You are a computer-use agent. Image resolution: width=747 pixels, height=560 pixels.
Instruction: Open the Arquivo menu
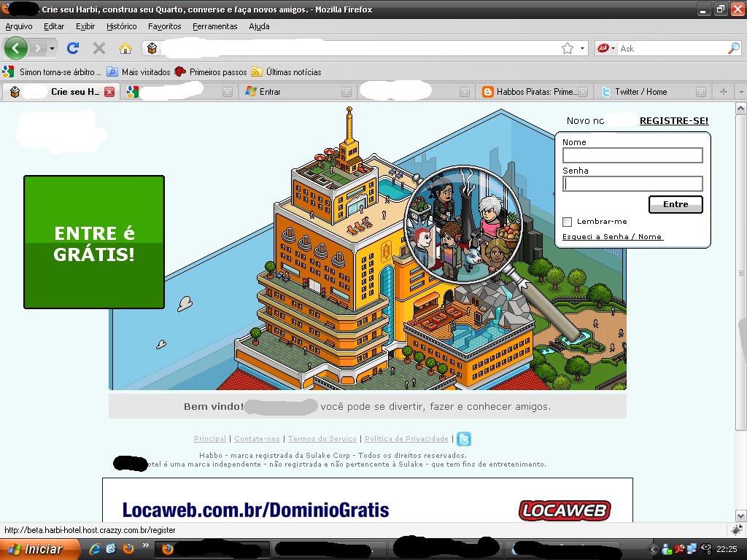tap(19, 26)
